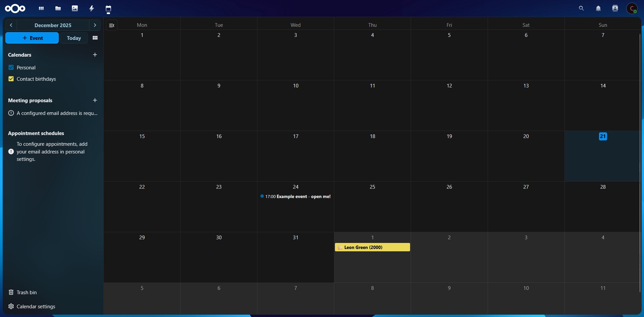This screenshot has height=317, width=644.
Task: Open the view switcher grid menu
Action: point(95,38)
